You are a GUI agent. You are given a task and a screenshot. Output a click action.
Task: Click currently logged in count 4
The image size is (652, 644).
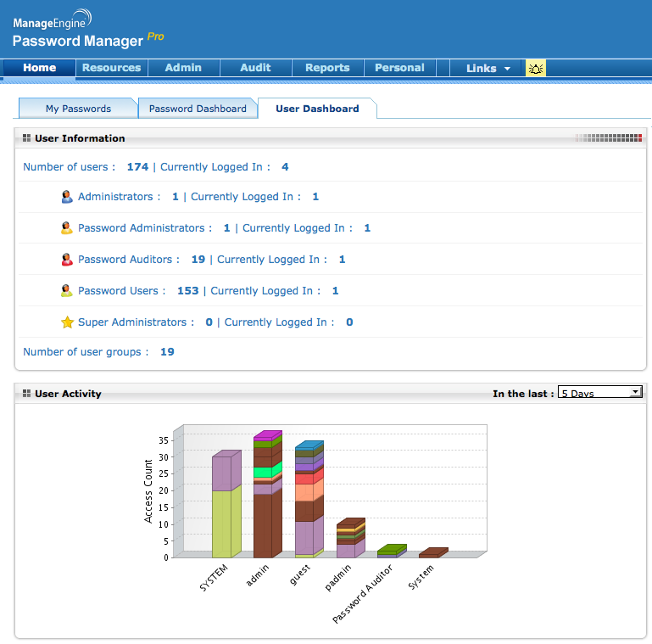285,167
